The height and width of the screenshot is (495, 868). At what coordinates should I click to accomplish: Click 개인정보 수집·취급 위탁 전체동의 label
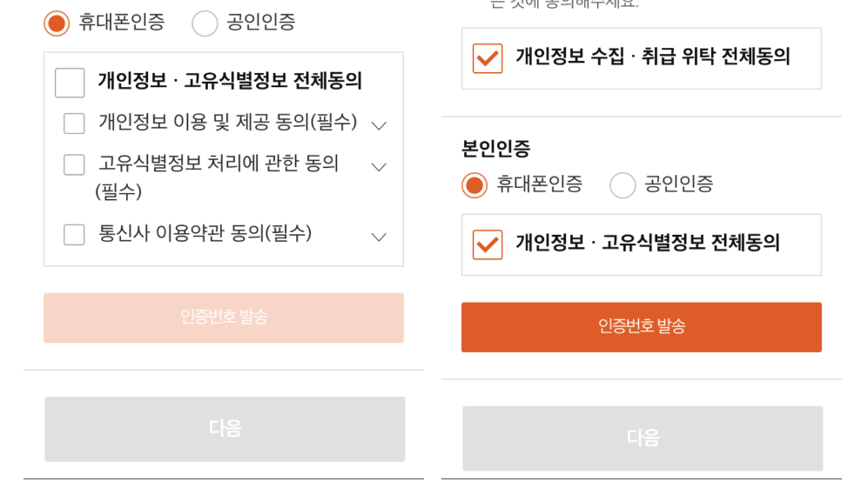(x=653, y=57)
